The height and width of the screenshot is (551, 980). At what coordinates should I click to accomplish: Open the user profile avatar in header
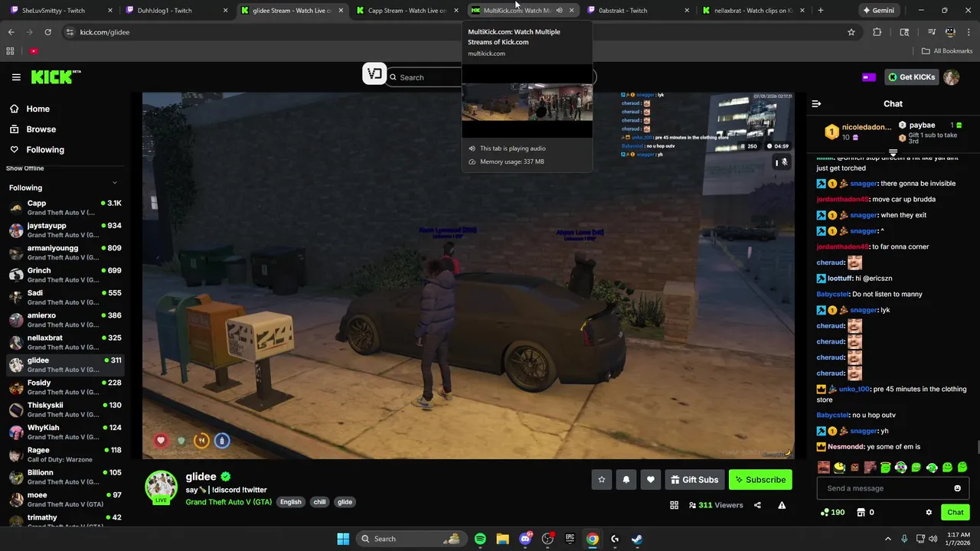(952, 77)
